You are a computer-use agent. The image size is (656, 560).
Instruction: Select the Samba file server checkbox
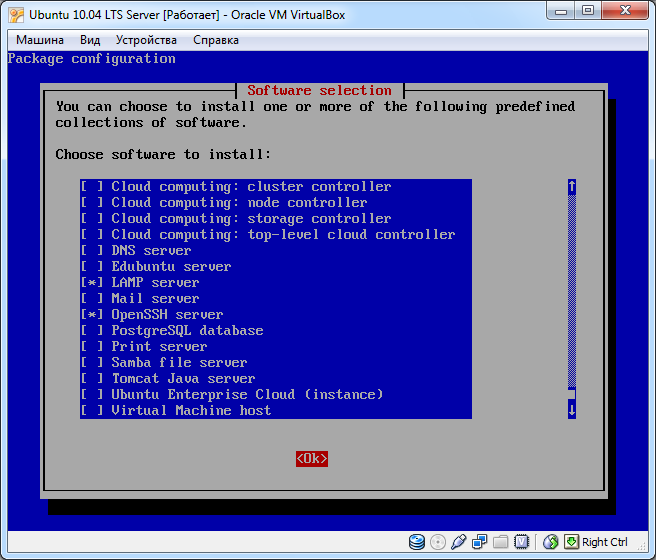coord(92,363)
